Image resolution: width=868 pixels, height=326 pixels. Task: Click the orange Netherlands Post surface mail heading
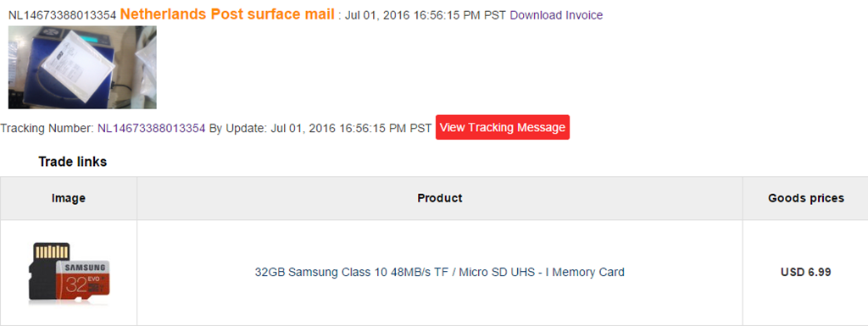pos(227,14)
